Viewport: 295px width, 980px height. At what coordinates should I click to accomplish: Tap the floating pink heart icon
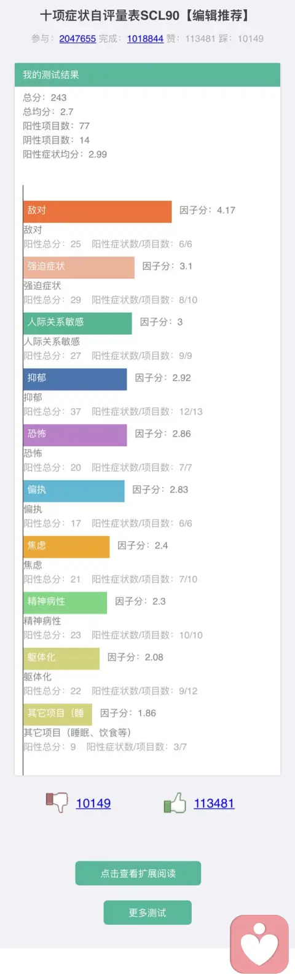[x=259, y=944]
